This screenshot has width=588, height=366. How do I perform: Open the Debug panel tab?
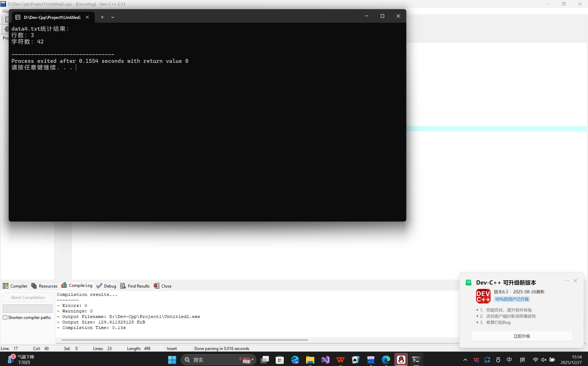106,286
